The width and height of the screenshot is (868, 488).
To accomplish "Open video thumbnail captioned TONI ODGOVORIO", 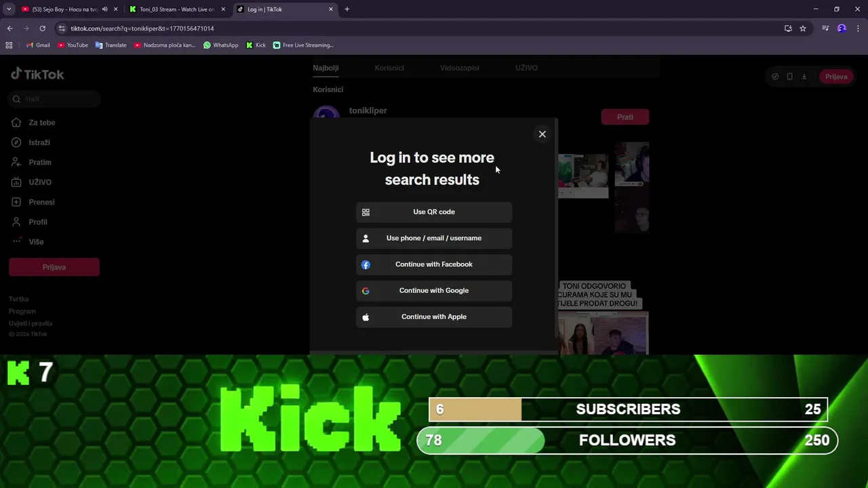I will [602, 319].
